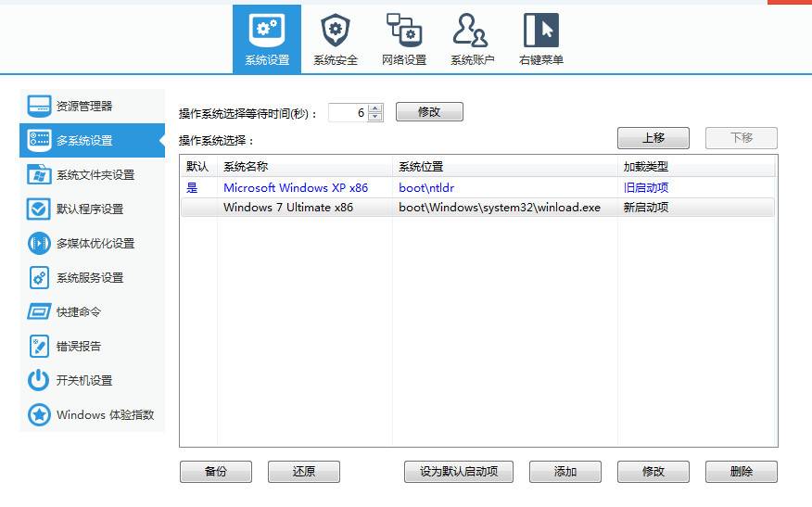Open the 系统设置 tab icon
Viewport: 812px width, 507px height.
pos(267,31)
